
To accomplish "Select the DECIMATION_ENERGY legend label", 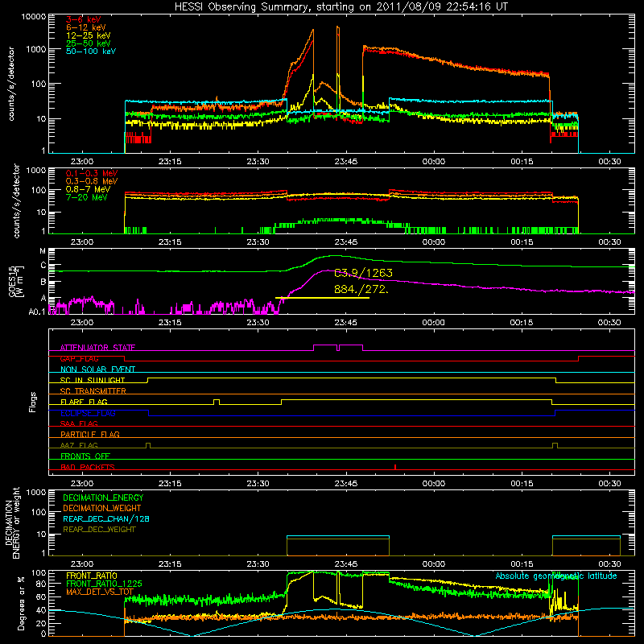I will (x=103, y=497).
